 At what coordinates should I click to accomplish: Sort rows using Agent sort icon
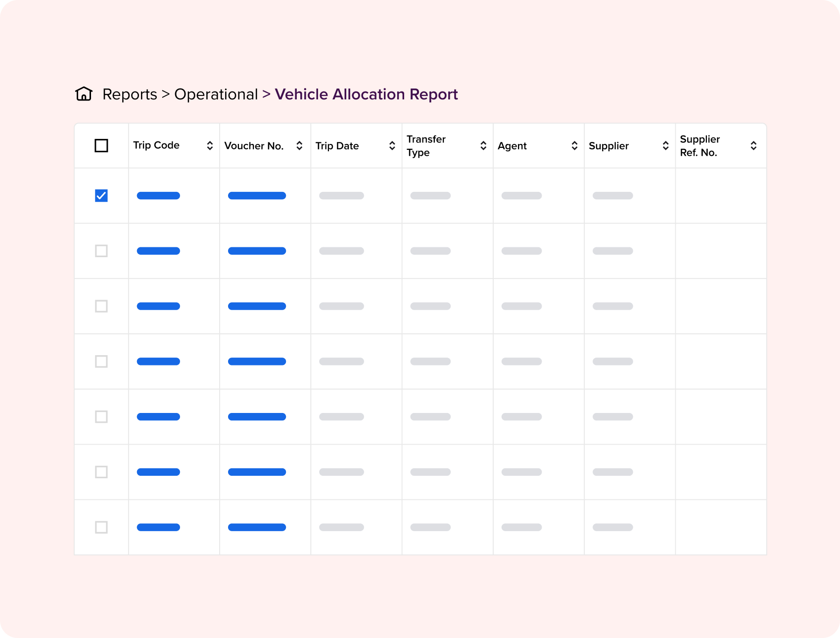pos(574,145)
